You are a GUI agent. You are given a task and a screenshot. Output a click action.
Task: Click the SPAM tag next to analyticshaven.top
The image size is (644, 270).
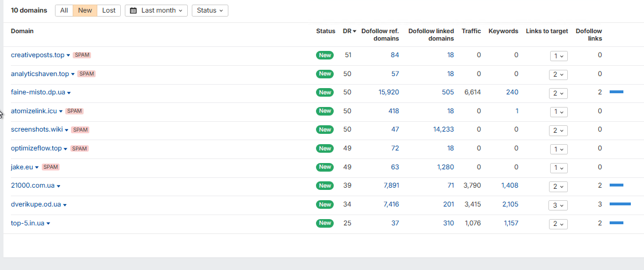(86, 74)
